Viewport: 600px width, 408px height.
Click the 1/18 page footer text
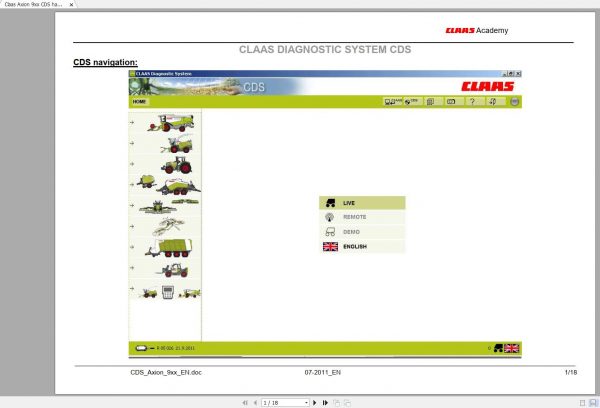tap(571, 372)
